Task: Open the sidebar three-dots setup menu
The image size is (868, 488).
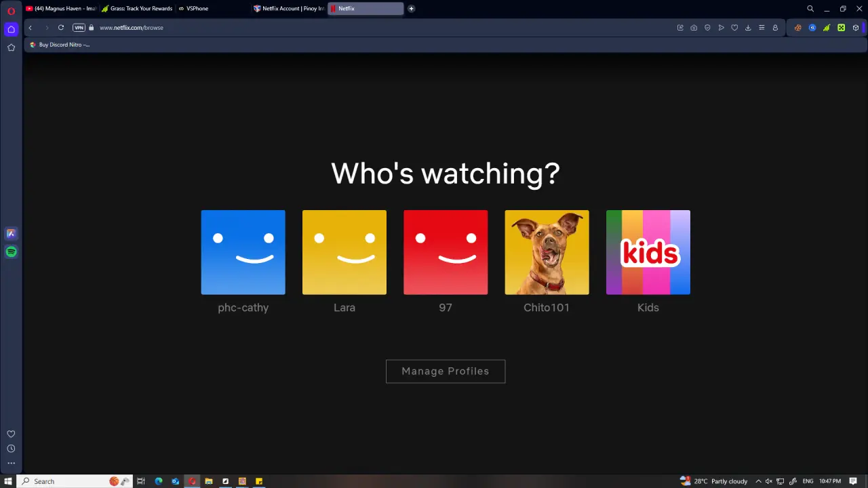Action: pyautogui.click(x=11, y=464)
